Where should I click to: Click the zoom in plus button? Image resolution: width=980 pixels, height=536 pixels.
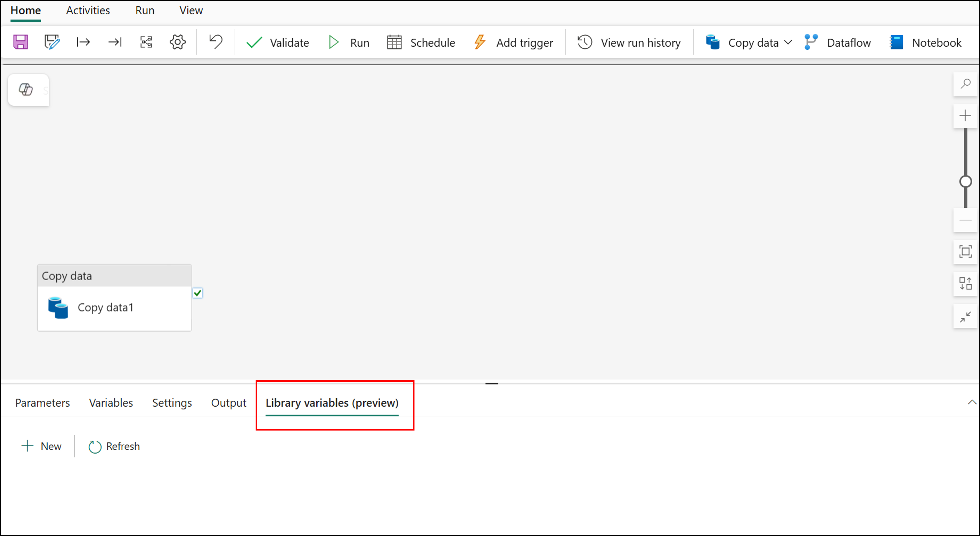pos(965,116)
